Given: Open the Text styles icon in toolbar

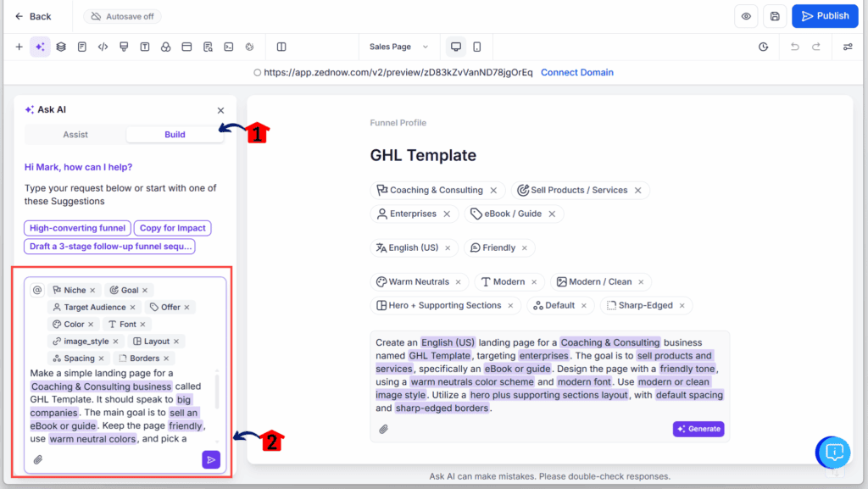Looking at the screenshot, I should click(x=144, y=47).
